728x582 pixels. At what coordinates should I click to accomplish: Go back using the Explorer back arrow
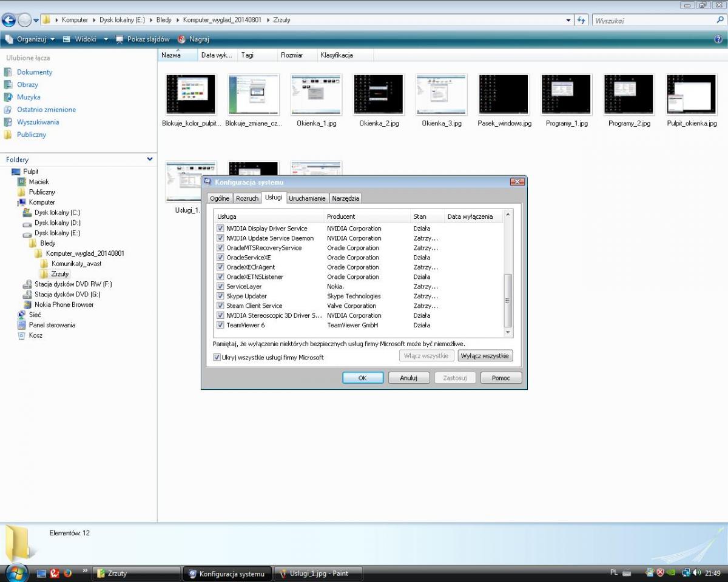[9, 20]
